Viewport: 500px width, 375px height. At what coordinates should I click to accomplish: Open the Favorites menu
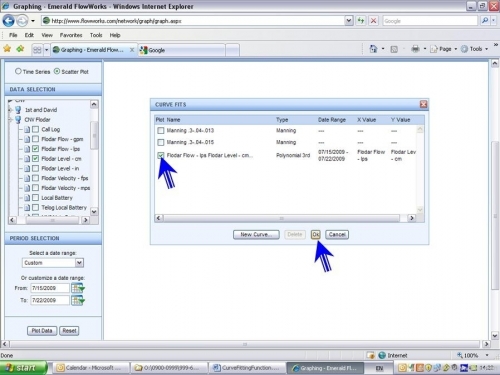click(x=71, y=35)
